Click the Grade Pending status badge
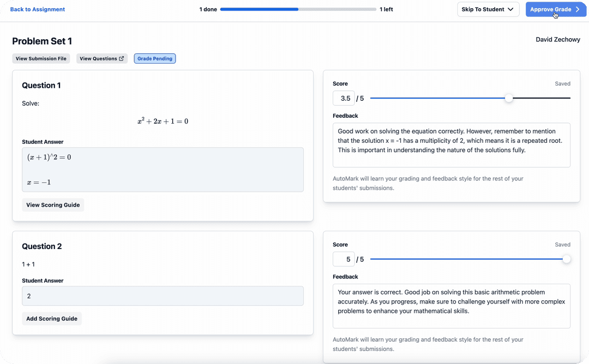Image resolution: width=589 pixels, height=364 pixels. tap(154, 58)
